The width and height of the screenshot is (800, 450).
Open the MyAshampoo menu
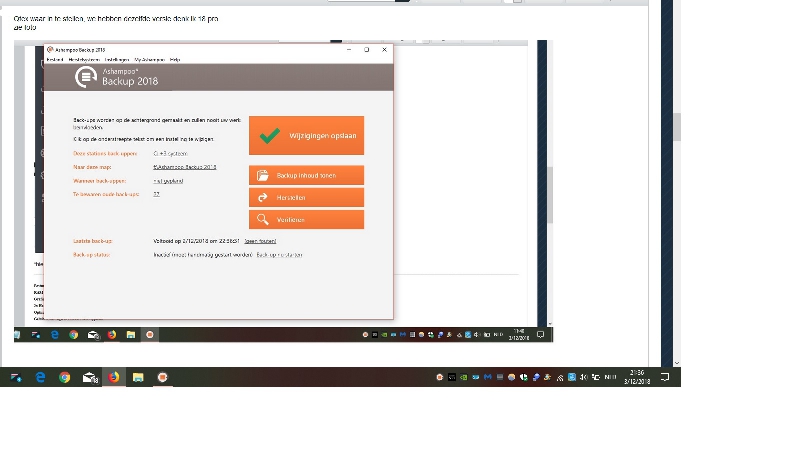148,60
